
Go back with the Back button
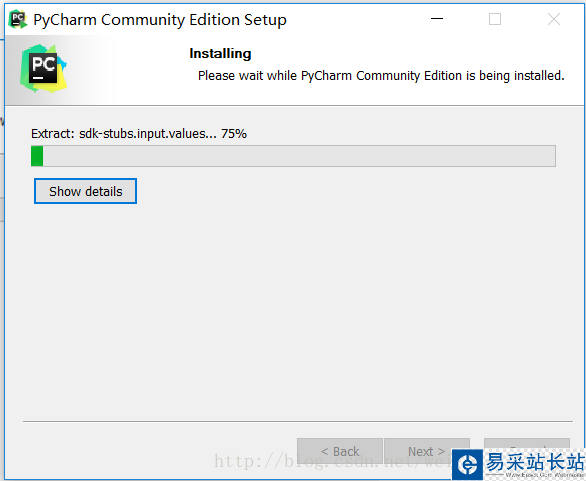pyautogui.click(x=340, y=451)
